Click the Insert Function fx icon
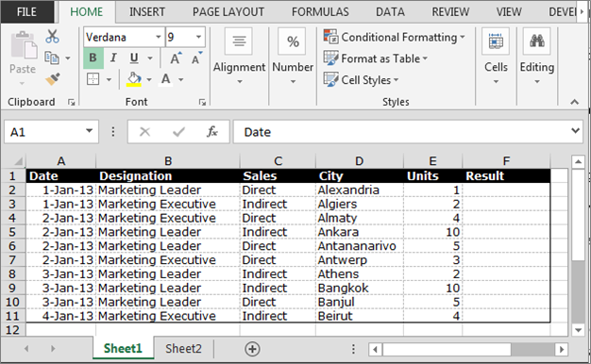The image size is (591, 364). (x=212, y=132)
